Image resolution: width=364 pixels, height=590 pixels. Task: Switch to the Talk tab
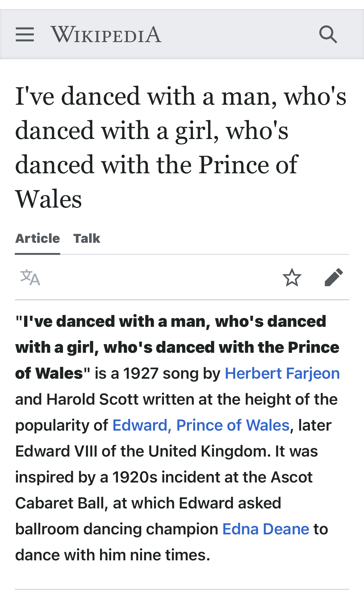click(x=87, y=238)
